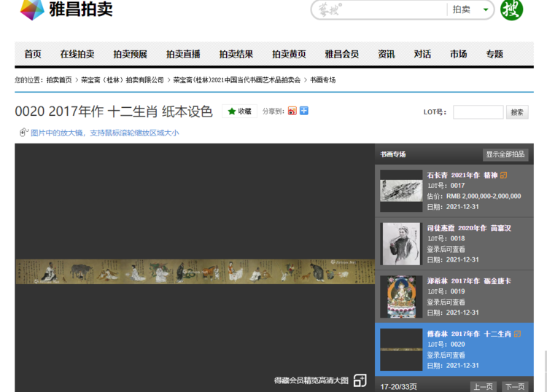The width and height of the screenshot is (547, 392).
Task: Click 登录后可查看 under LOT 0018
Action: 446,249
